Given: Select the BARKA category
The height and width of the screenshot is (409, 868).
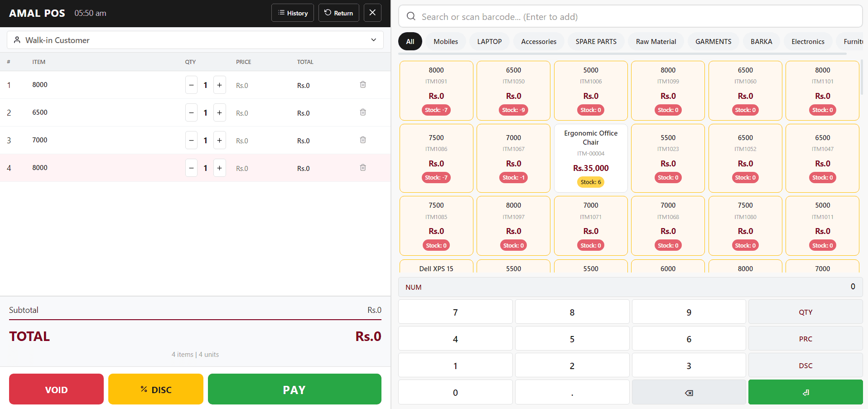Looking at the screenshot, I should pos(762,41).
